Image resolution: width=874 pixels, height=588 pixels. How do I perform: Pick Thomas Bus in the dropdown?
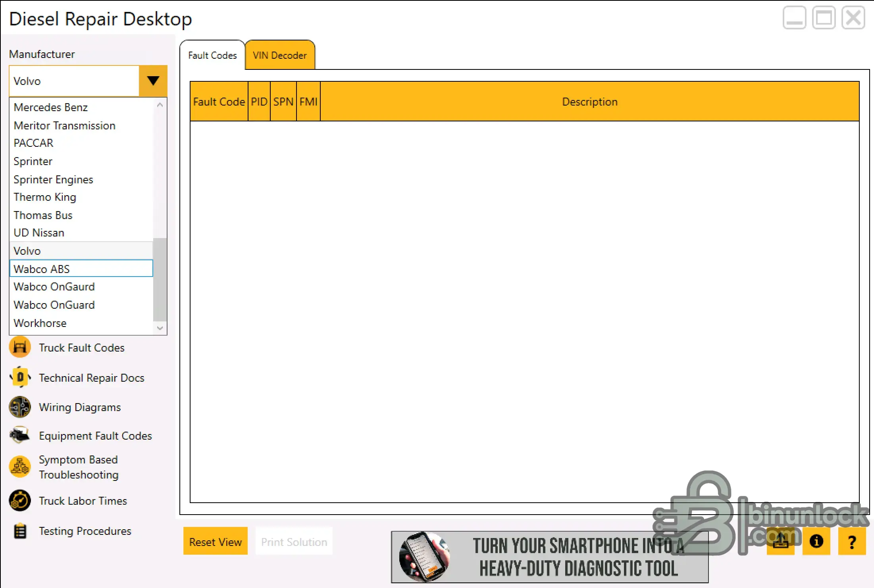(x=81, y=215)
